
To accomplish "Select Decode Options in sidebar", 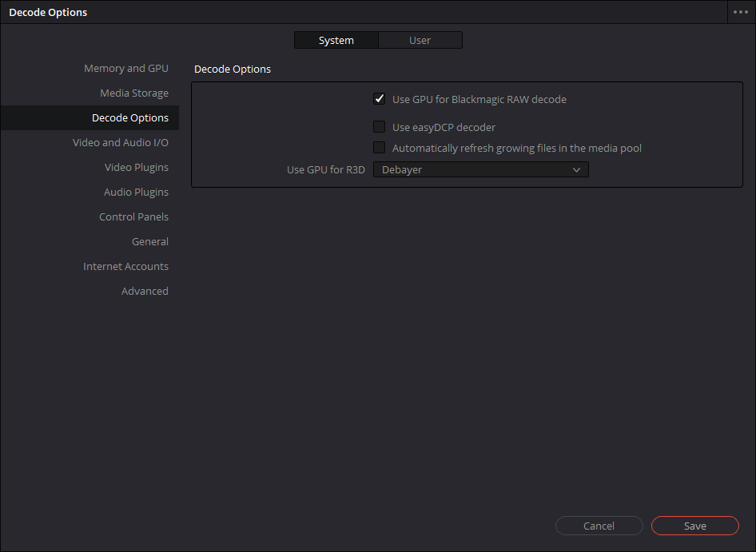I will pyautogui.click(x=90, y=117).
